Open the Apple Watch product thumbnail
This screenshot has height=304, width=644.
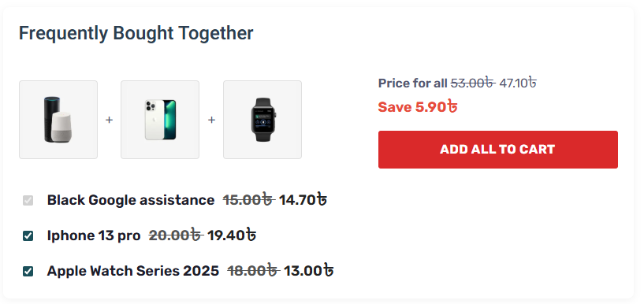[262, 120]
